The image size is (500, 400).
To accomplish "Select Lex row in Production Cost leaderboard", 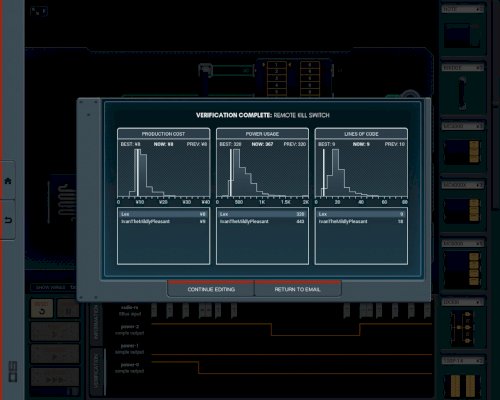I will (x=164, y=214).
